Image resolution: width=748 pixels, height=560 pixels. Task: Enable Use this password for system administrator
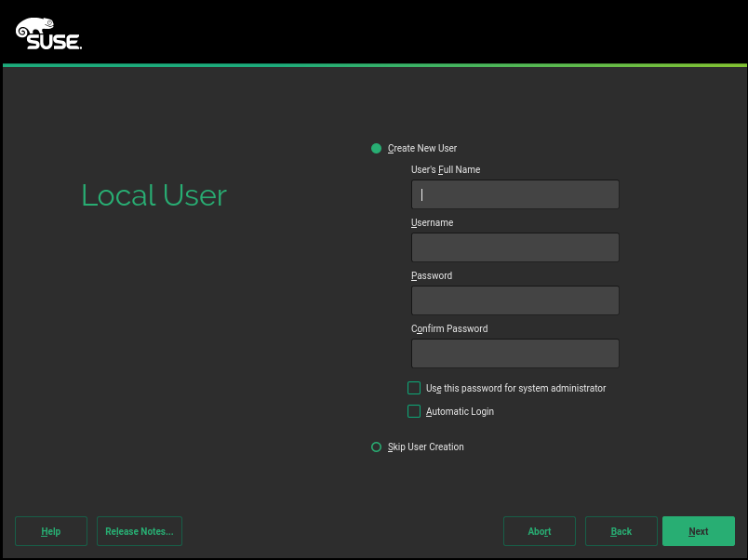[x=414, y=388]
